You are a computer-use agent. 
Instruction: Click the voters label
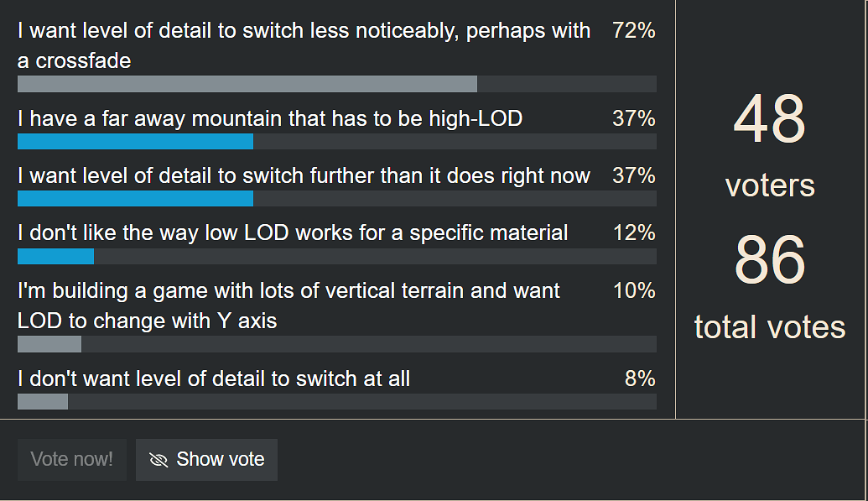(769, 185)
